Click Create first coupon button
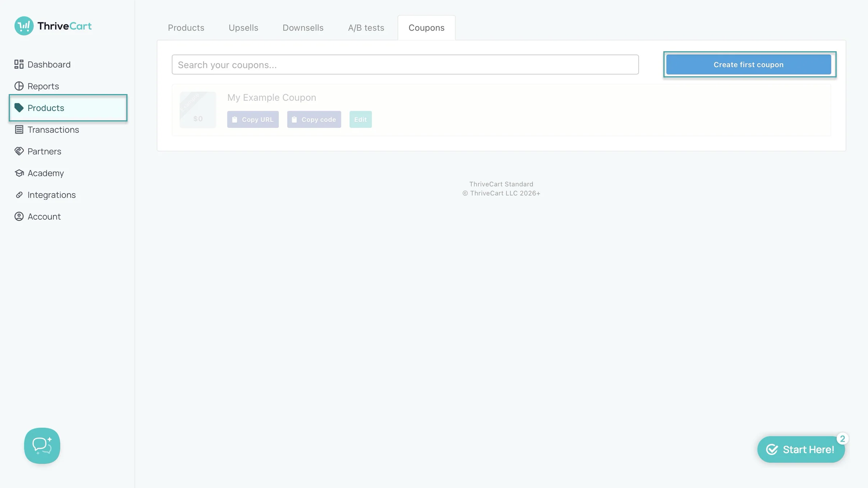This screenshot has width=868, height=488. (749, 64)
